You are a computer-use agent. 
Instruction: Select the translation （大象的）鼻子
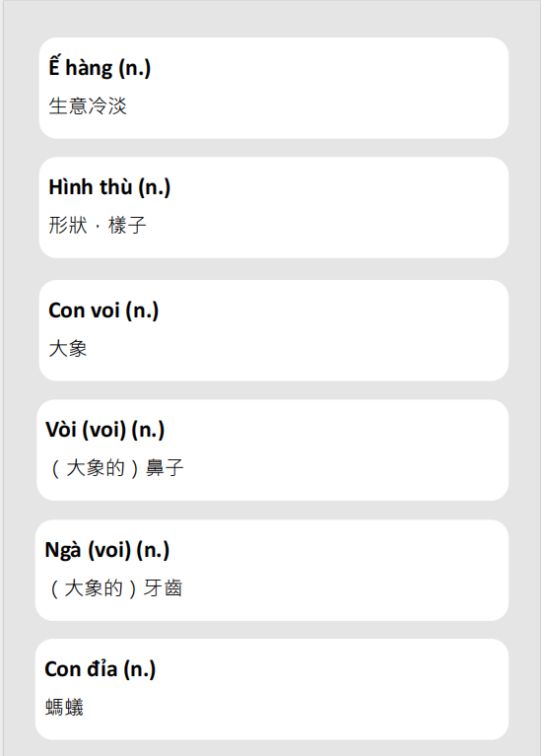click(114, 467)
